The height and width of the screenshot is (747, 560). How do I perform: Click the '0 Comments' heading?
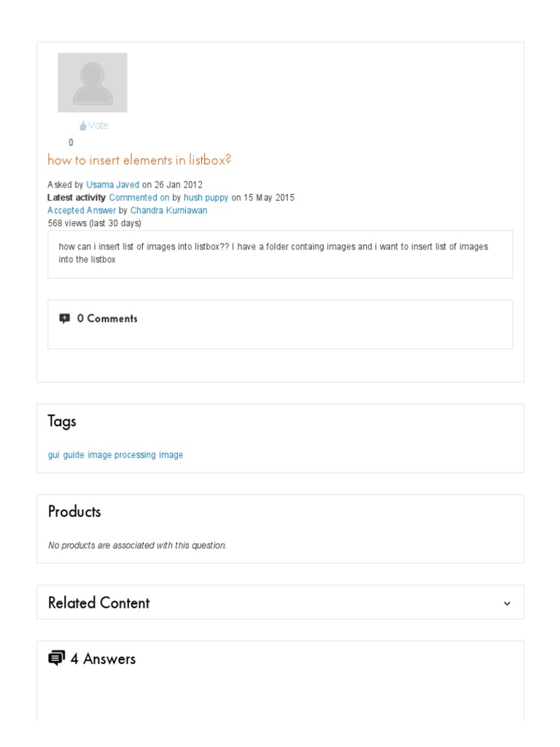pos(107,319)
